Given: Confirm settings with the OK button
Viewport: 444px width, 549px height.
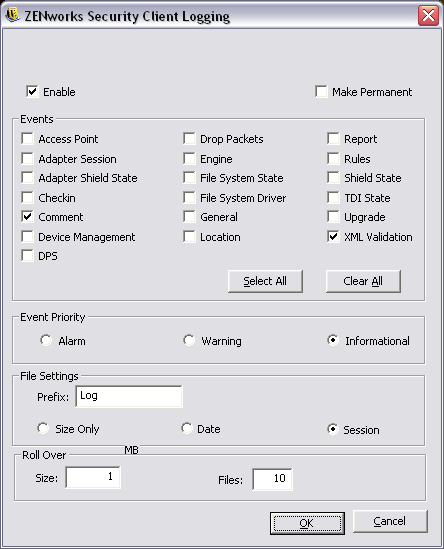Looking at the screenshot, I should coord(307,523).
